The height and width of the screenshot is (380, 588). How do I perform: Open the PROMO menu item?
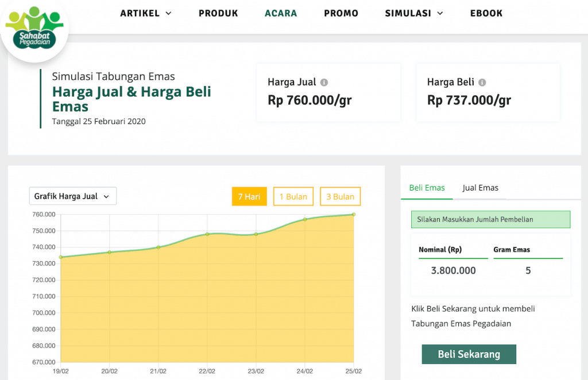(x=341, y=13)
